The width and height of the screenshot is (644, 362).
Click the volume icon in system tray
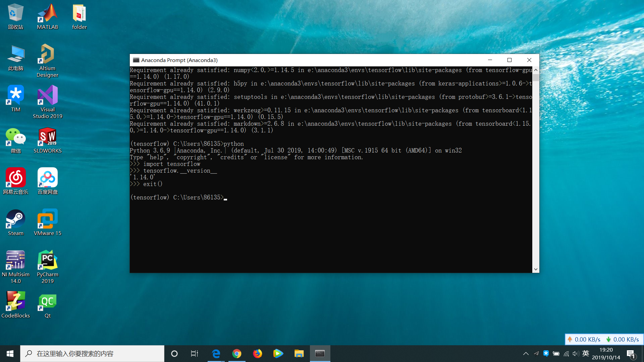click(576, 354)
